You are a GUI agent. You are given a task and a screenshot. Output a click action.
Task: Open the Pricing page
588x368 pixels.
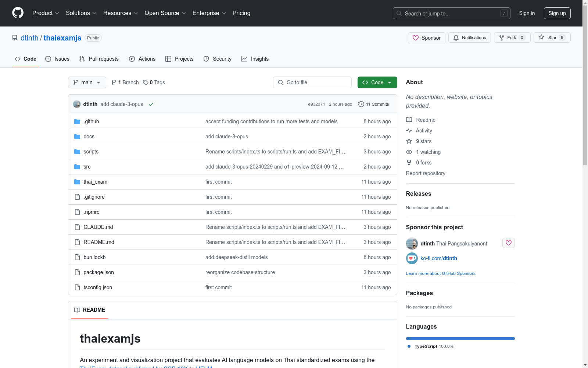pos(241,13)
